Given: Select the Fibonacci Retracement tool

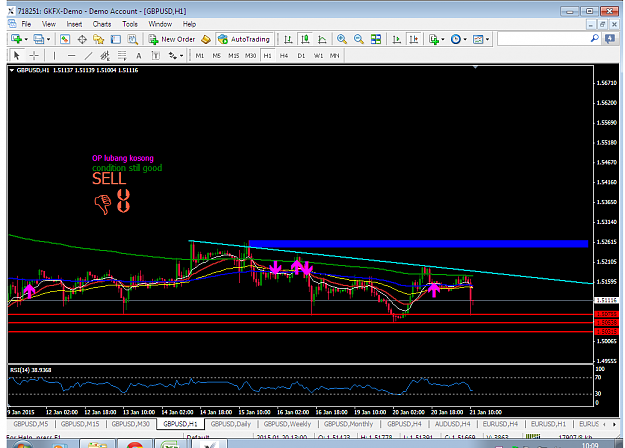Looking at the screenshot, I should pyautogui.click(x=122, y=56).
